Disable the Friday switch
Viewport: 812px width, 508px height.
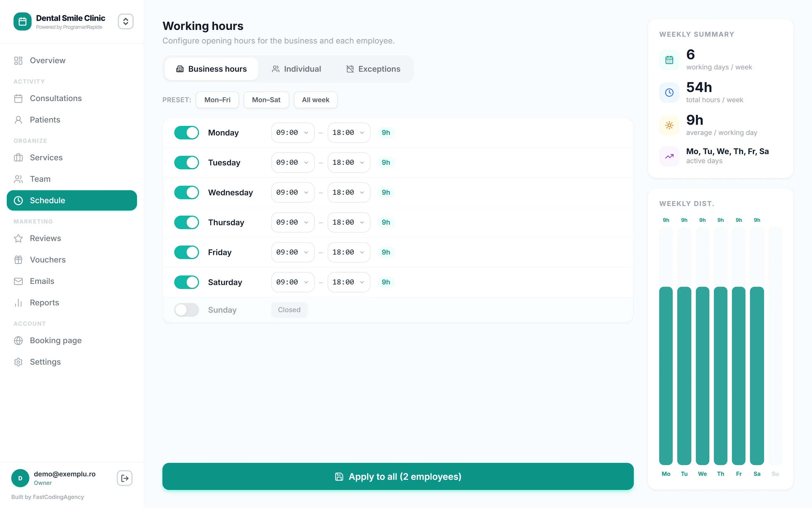[187, 252]
